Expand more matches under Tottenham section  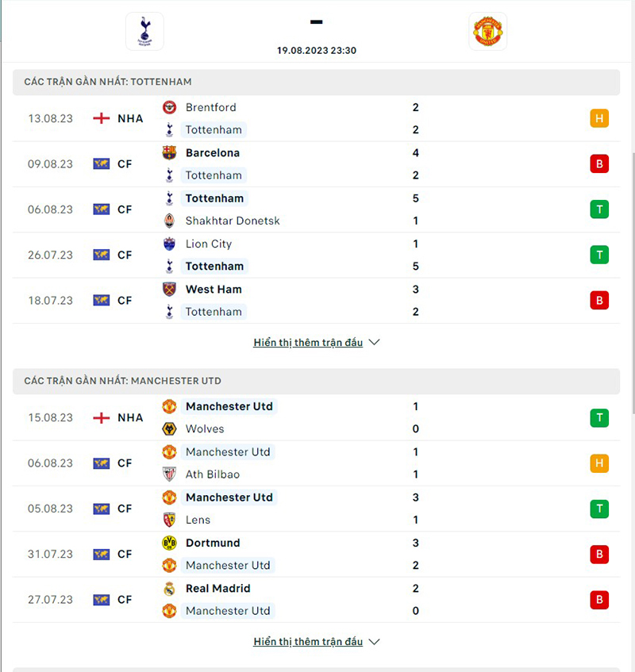coord(308,342)
